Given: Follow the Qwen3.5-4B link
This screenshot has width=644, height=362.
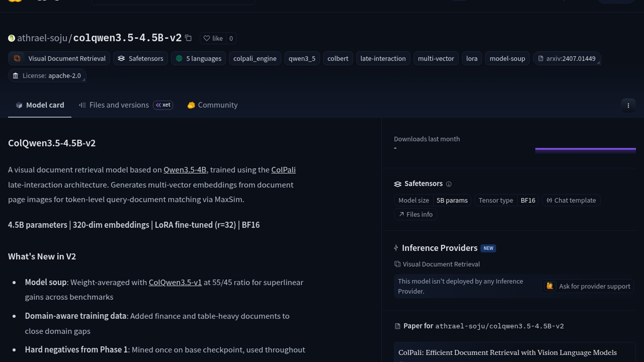Looking at the screenshot, I should pyautogui.click(x=185, y=170).
